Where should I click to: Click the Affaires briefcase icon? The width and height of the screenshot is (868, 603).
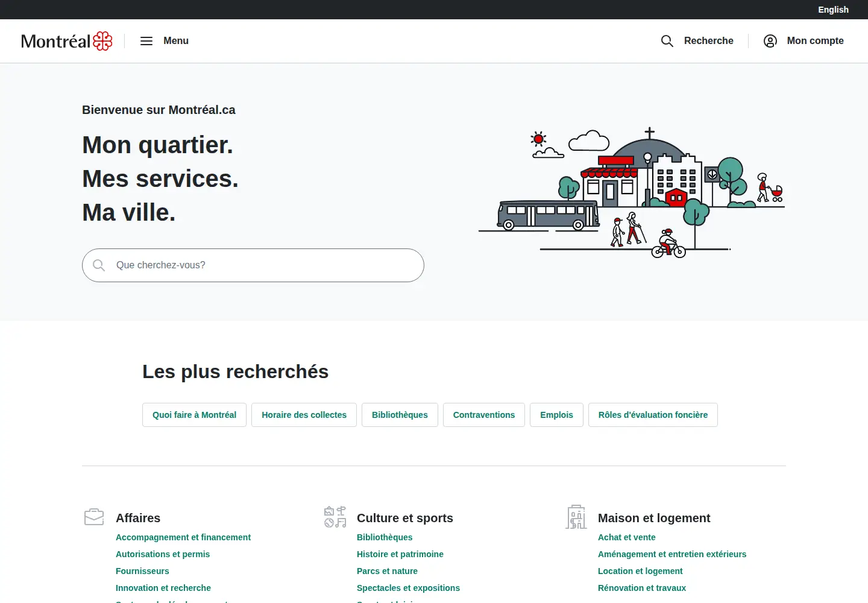94,517
